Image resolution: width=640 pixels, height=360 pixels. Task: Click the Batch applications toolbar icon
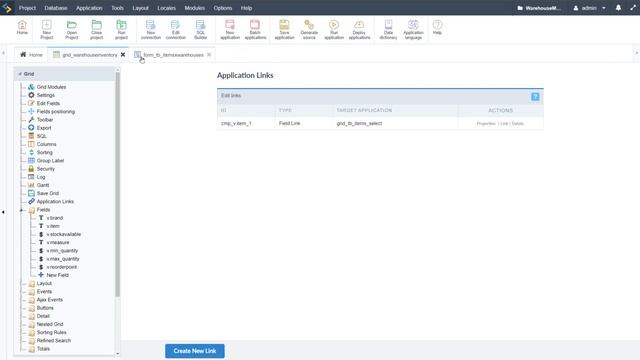pyautogui.click(x=255, y=30)
